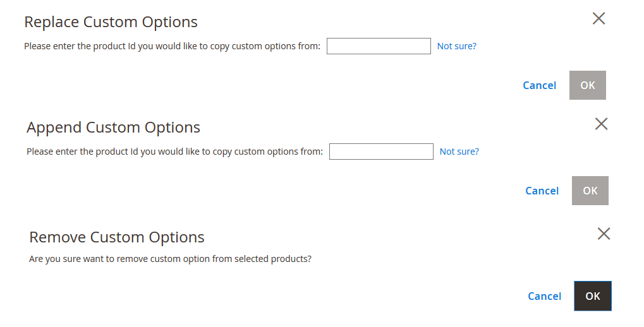Viewport: 644px width, 327px height.
Task: Click the remove custom option confirmation message
Action: [x=170, y=259]
